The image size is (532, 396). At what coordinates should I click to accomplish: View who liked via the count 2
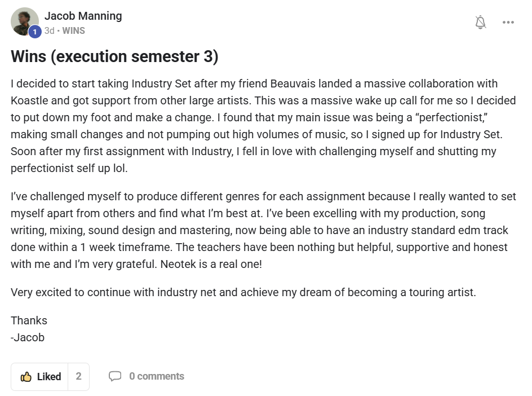click(78, 376)
